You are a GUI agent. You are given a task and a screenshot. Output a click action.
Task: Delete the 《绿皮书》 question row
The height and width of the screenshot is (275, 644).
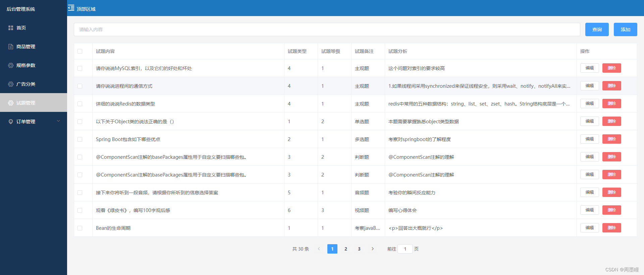coord(612,210)
